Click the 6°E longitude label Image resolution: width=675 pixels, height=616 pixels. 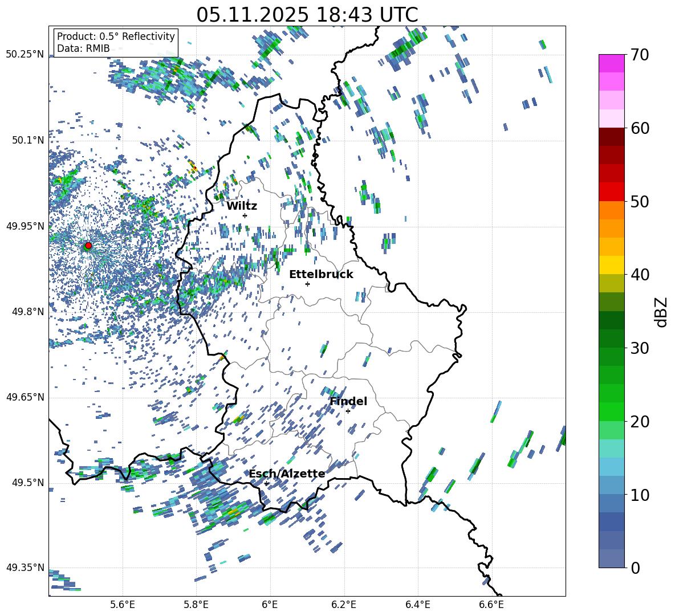(270, 605)
